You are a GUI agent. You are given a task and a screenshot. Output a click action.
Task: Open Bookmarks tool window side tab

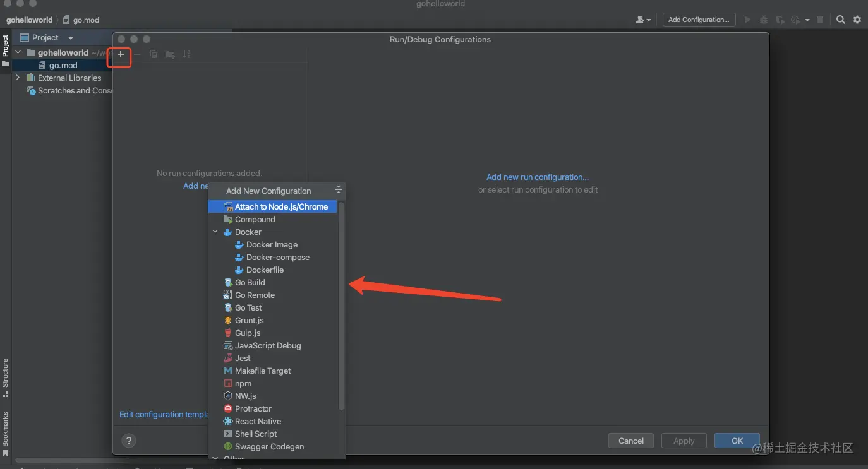(x=5, y=433)
